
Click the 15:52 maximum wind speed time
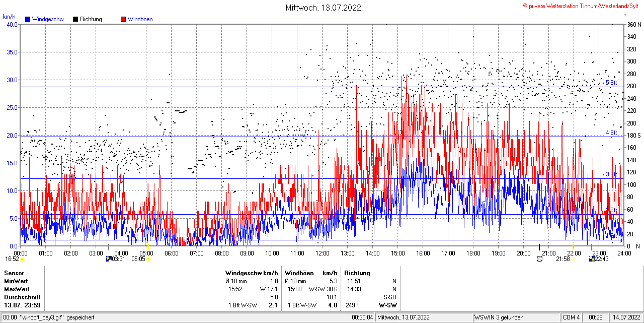(x=235, y=289)
